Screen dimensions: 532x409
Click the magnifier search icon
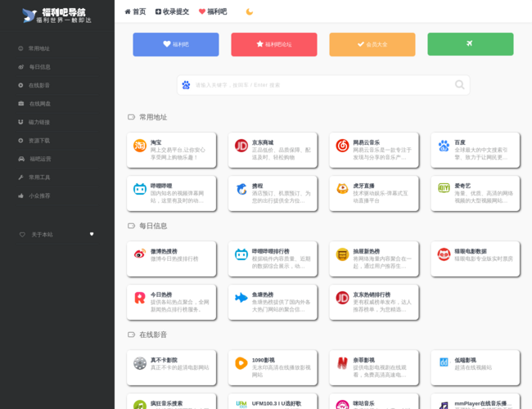(460, 85)
